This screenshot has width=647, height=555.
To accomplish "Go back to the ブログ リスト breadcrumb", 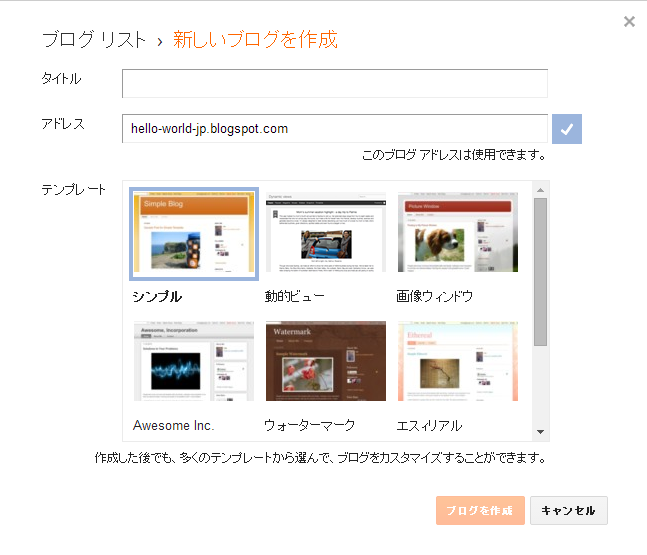I will 94,40.
